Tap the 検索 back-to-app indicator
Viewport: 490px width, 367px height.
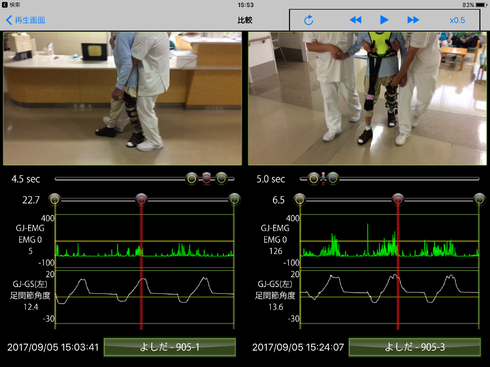11,5
